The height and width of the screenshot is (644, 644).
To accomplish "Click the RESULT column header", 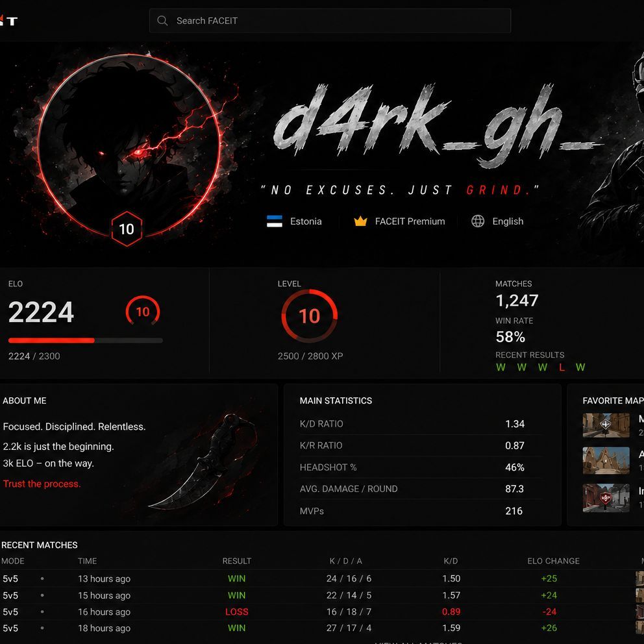I will click(x=236, y=561).
